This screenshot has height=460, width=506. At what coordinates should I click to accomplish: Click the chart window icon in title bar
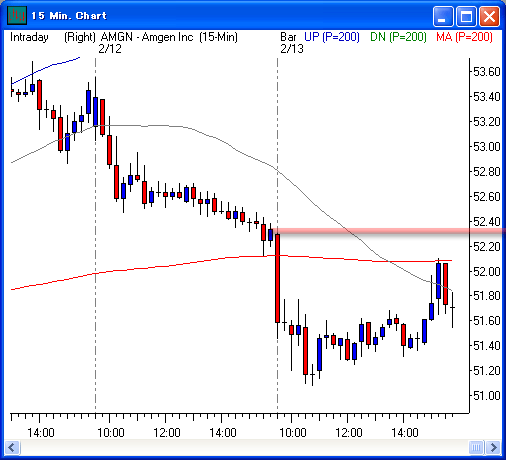click(16, 16)
